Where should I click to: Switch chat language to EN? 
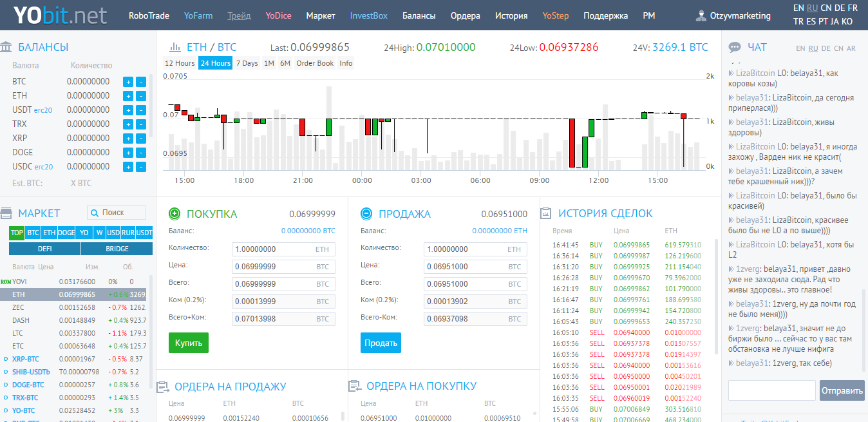[x=800, y=48]
